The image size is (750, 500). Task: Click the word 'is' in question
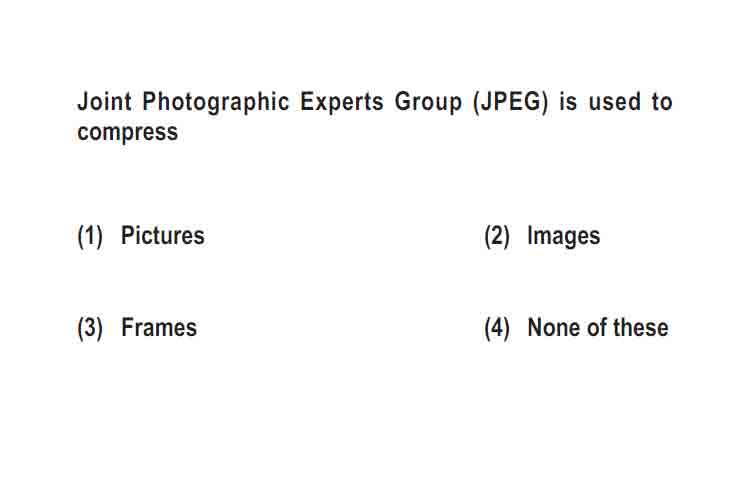[568, 101]
